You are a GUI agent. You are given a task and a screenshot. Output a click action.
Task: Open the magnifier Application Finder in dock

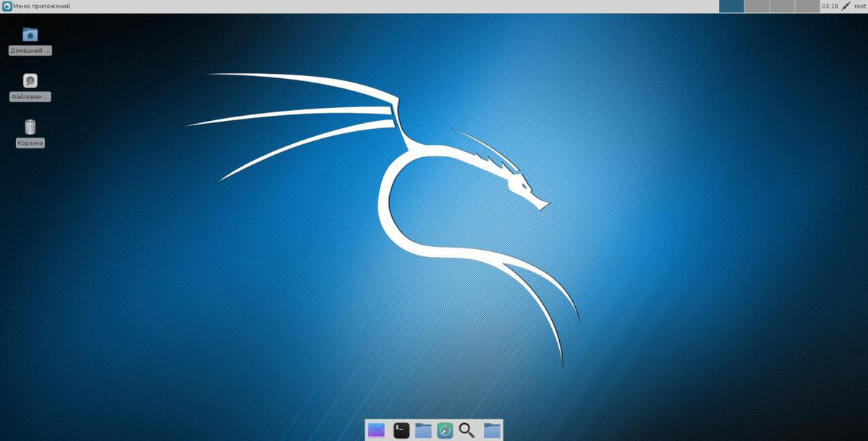[x=467, y=430]
